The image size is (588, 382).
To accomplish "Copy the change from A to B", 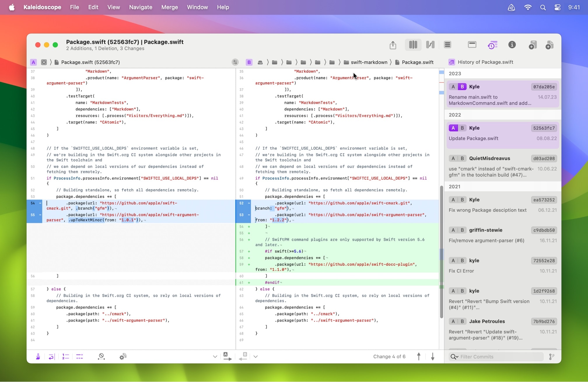I will click(x=227, y=356).
